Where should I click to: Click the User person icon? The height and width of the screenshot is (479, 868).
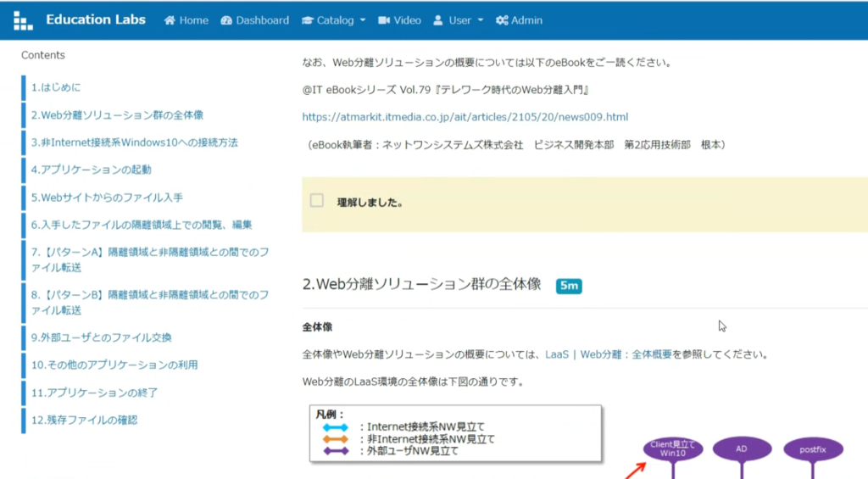click(438, 20)
